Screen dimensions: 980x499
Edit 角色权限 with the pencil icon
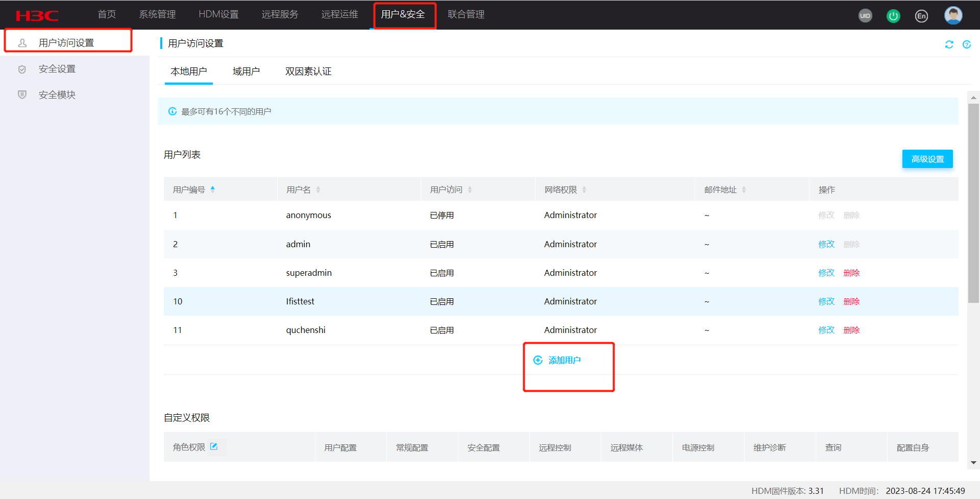214,446
